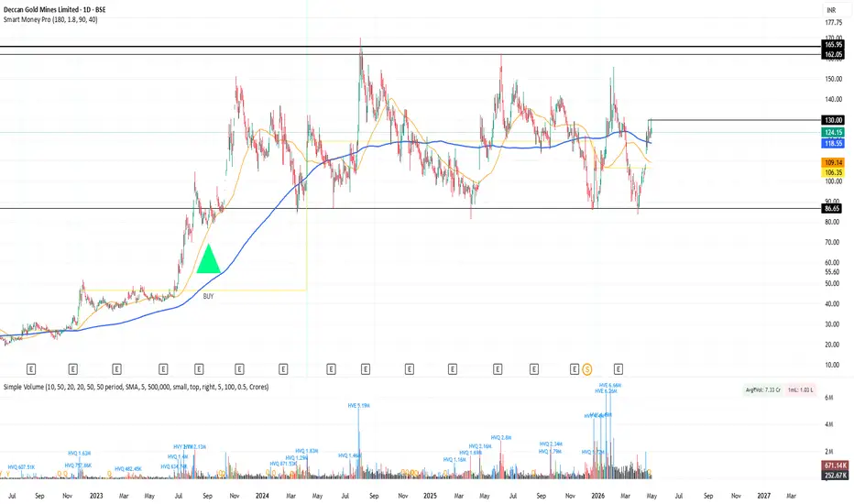Click the green BUY signal triangle
The height and width of the screenshot is (504, 854).
pyautogui.click(x=208, y=258)
